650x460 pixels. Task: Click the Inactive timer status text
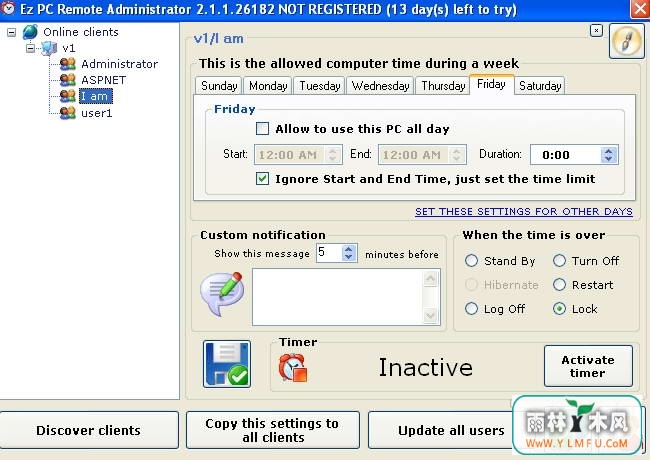coord(426,367)
